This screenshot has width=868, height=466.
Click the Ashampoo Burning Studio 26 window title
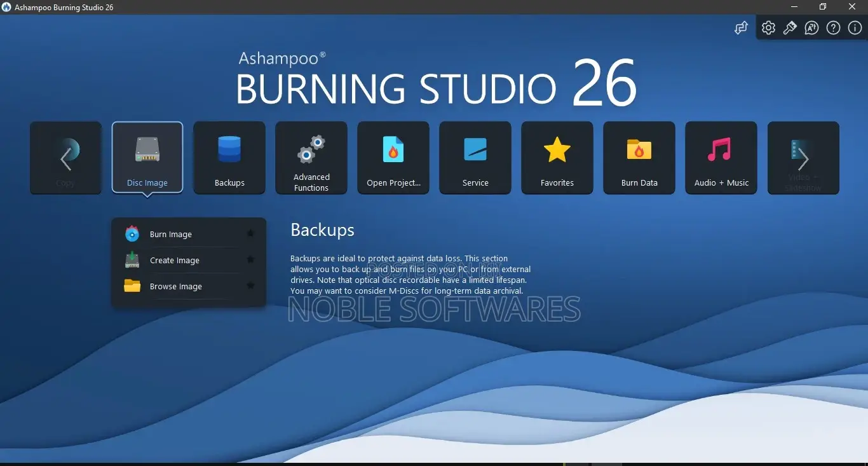(65, 8)
